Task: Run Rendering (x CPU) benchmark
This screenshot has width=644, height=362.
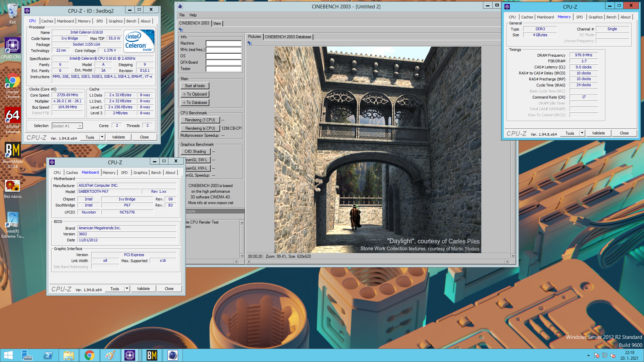Action: coord(200,128)
